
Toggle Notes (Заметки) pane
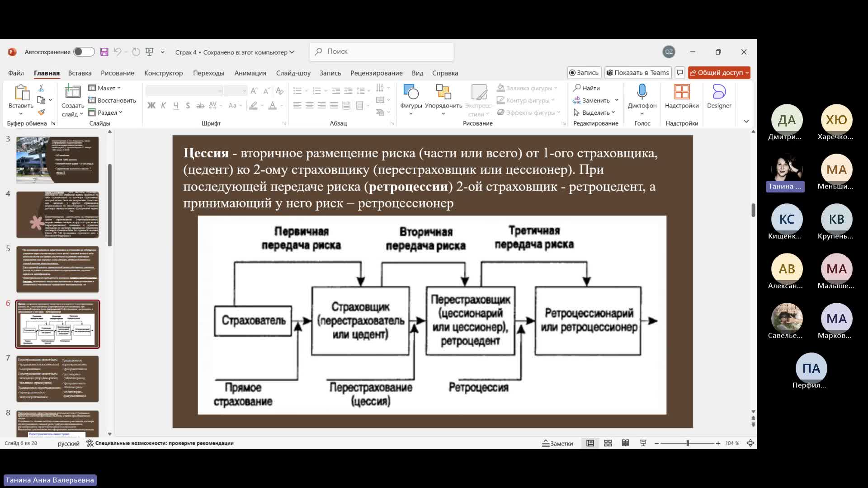557,443
